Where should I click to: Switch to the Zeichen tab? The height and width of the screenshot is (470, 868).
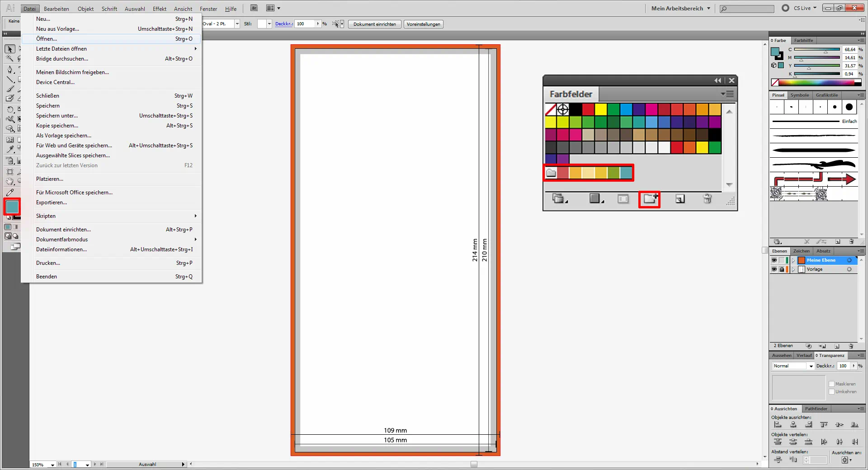point(801,251)
